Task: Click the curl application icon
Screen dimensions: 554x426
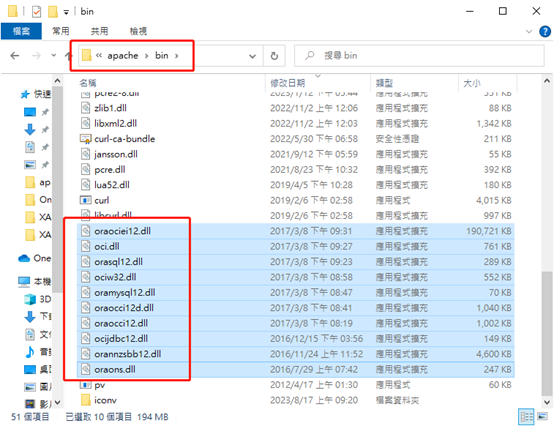Action: [x=86, y=200]
